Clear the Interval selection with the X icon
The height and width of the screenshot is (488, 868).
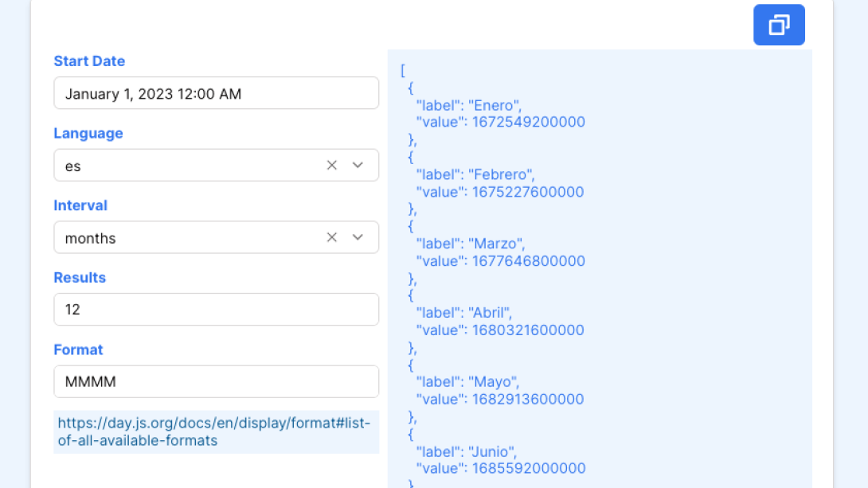coord(331,237)
